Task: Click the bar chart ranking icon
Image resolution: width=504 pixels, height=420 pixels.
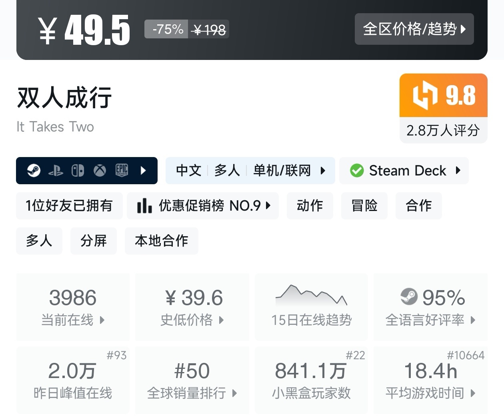Action: pyautogui.click(x=144, y=206)
